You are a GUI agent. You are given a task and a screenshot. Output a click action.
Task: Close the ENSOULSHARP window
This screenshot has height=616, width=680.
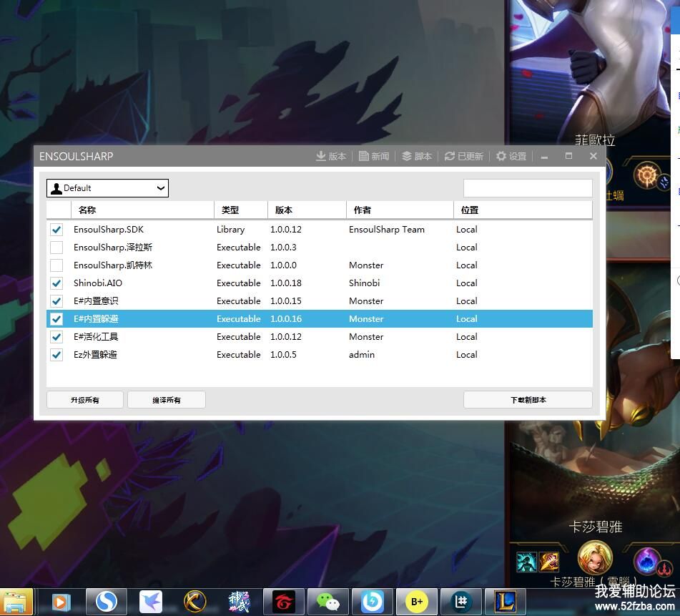coord(593,156)
